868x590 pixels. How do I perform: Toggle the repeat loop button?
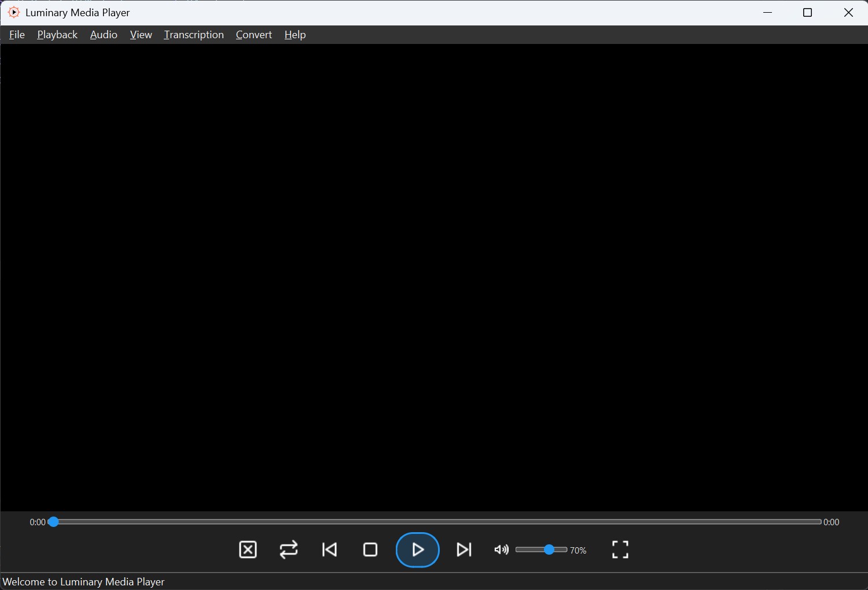tap(289, 550)
